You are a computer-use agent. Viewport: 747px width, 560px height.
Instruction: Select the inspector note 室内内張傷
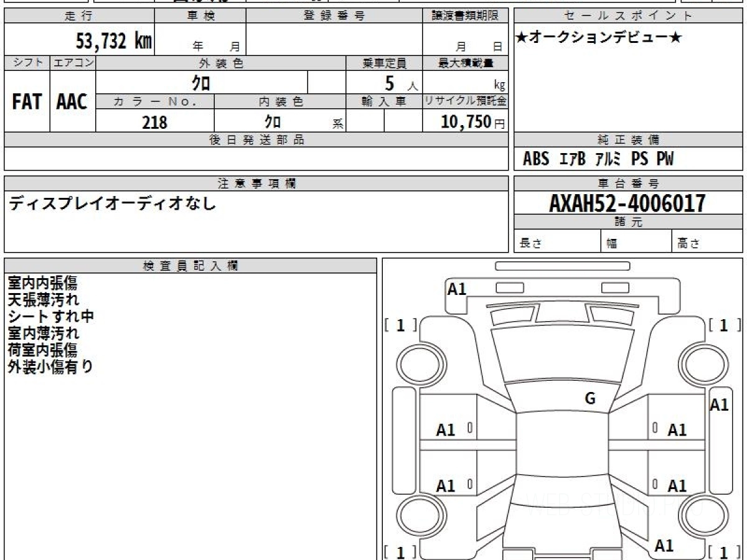click(x=42, y=283)
